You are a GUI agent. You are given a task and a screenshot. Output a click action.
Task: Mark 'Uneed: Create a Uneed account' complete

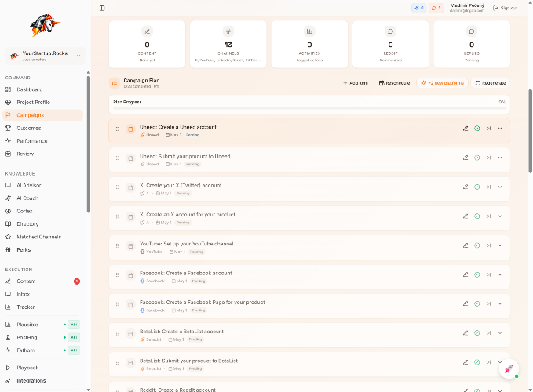click(x=477, y=129)
